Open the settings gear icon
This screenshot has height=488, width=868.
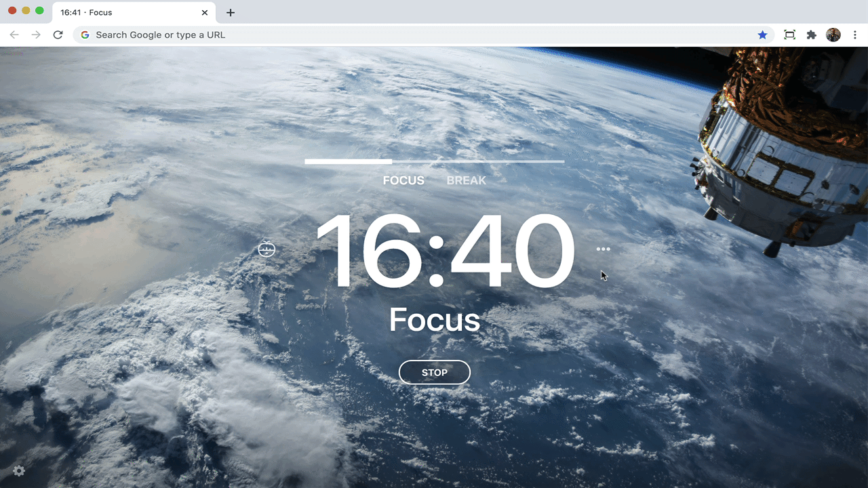click(x=19, y=471)
